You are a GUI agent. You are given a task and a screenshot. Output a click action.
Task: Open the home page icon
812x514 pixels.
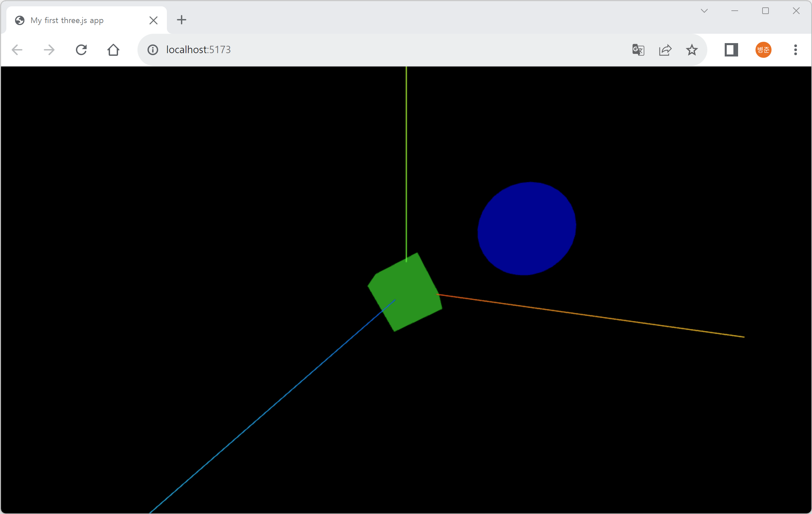(113, 50)
